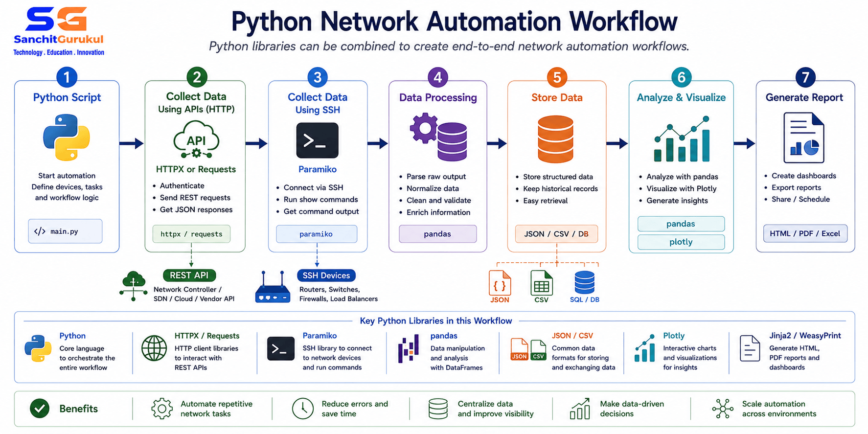Click the JSON and CSV file icons beside Common data
This screenshot has width=868, height=434.
tap(528, 349)
